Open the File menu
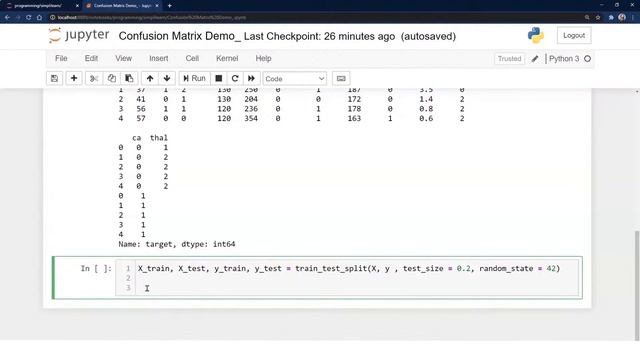This screenshot has width=640, height=360. coord(61,58)
